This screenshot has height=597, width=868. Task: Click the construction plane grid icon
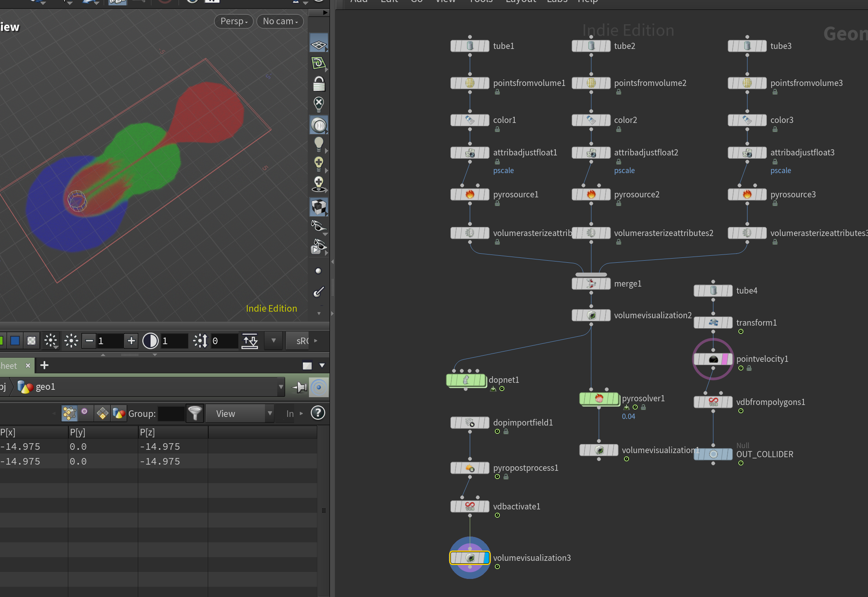318,44
